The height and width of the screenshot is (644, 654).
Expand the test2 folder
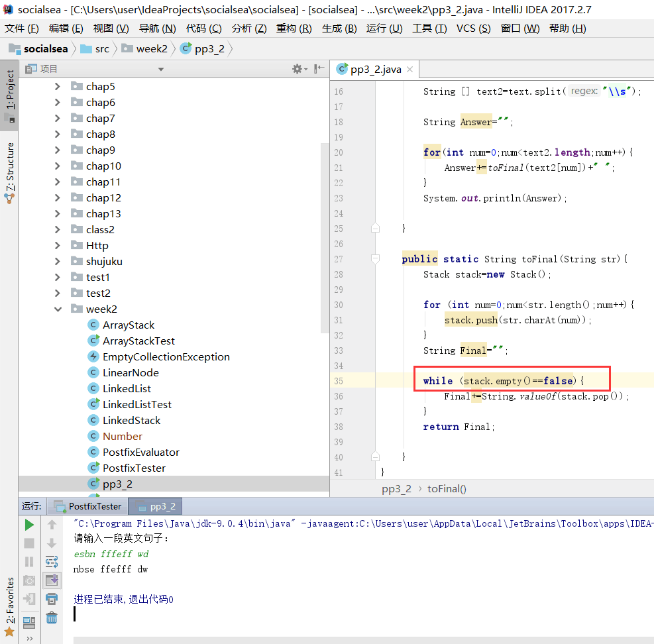(x=58, y=294)
